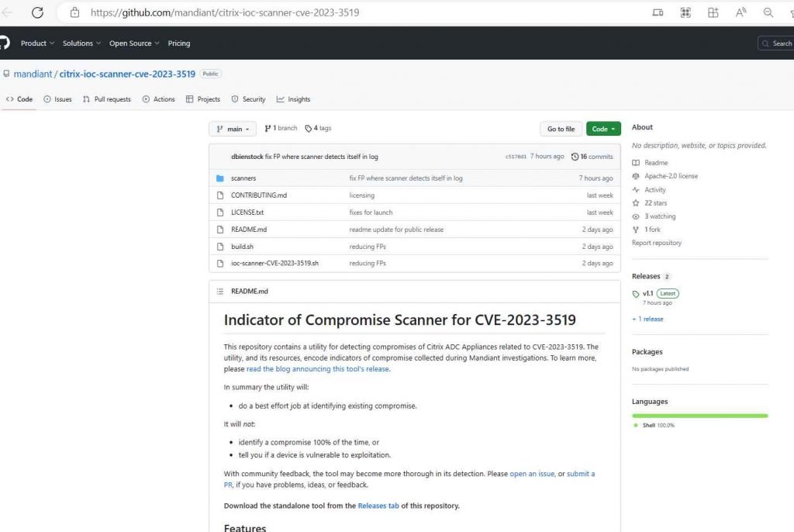
Task: View the 4 tags link
Action: point(318,128)
